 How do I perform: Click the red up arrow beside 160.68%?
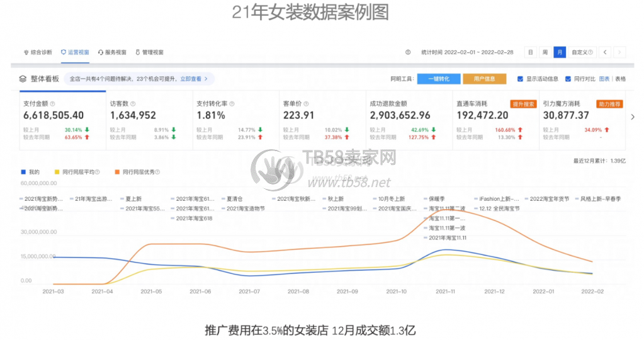[x=521, y=130]
